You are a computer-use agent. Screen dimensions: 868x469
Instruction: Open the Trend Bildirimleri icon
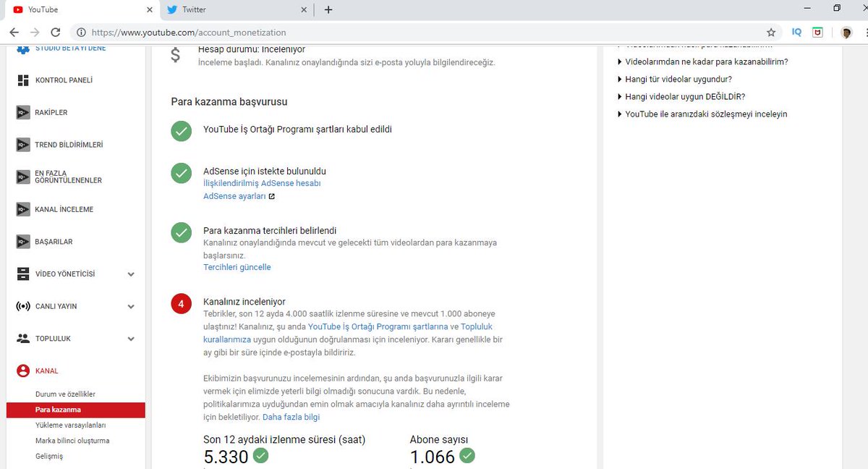(23, 145)
